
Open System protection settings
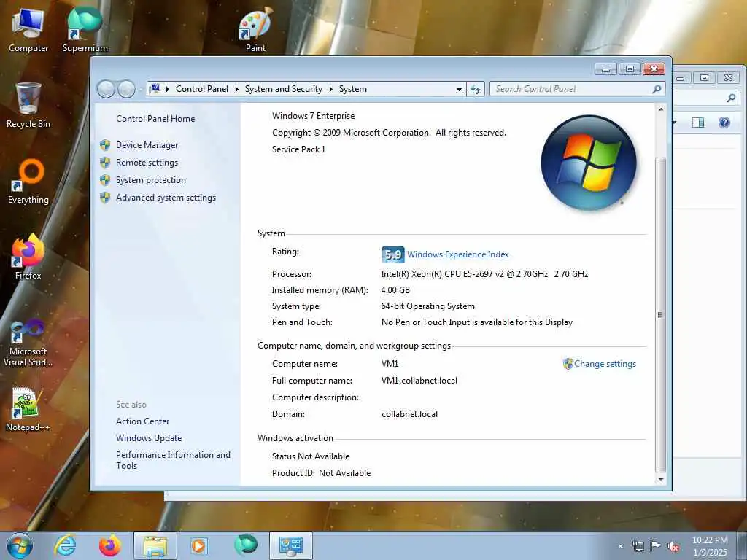(x=150, y=180)
